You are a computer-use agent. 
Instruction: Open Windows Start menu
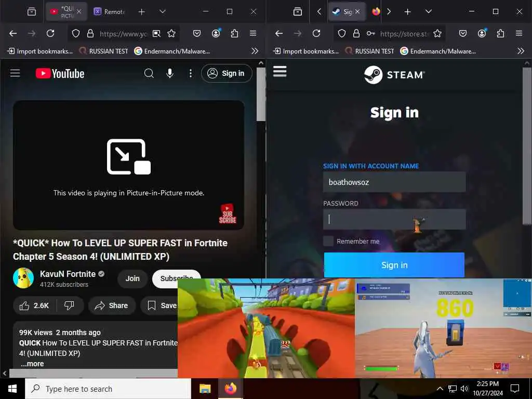point(12,389)
